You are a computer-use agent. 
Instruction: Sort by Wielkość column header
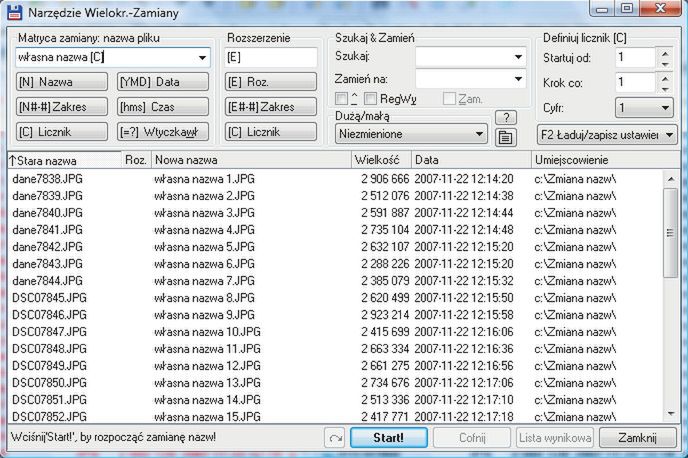381,160
